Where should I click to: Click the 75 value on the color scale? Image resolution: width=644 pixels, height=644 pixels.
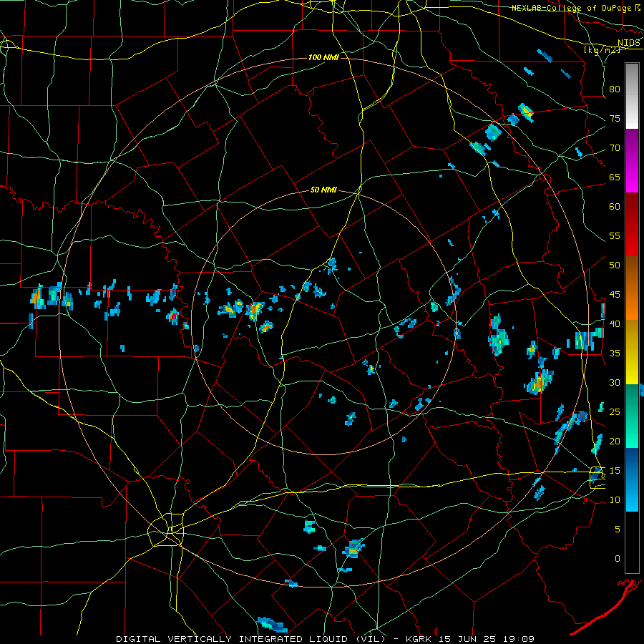[615, 118]
